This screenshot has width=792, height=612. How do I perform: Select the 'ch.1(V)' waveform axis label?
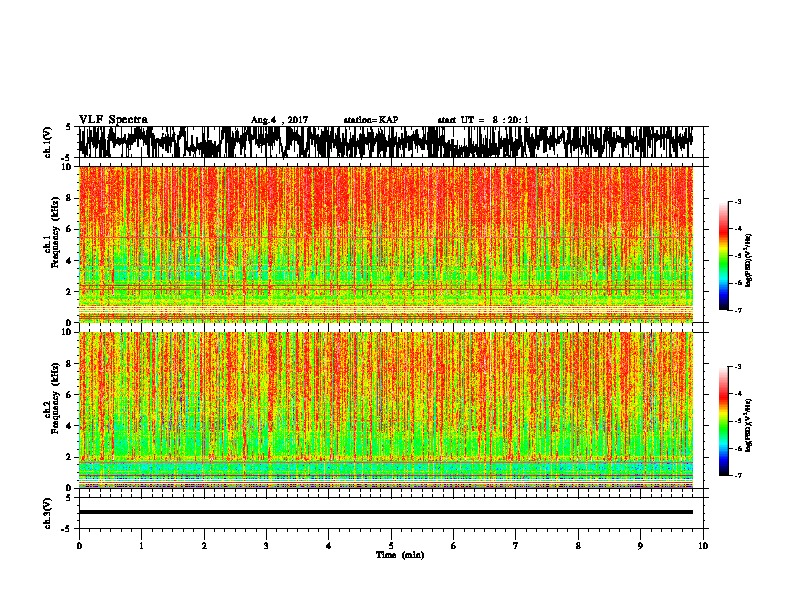point(47,142)
